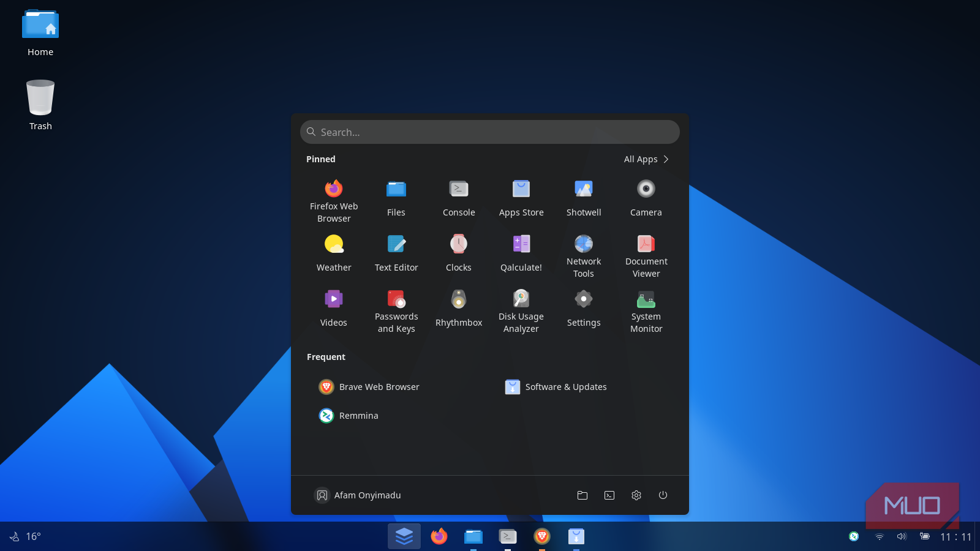
Task: Launch Remmina from Frequent list
Action: click(x=349, y=416)
